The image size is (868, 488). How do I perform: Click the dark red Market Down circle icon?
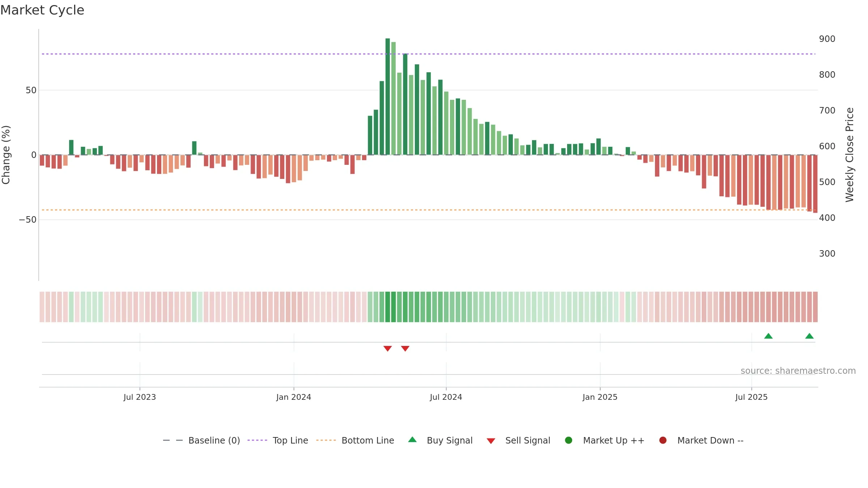coord(663,440)
